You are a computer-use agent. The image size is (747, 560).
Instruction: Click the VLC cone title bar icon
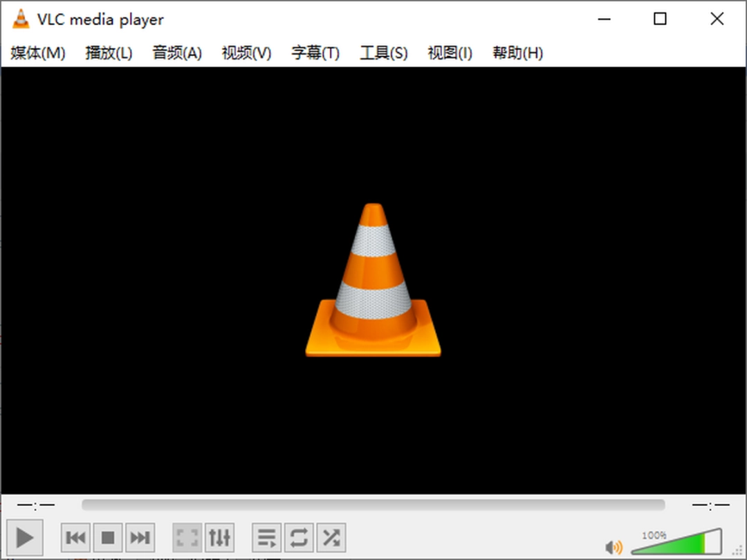[x=21, y=19]
